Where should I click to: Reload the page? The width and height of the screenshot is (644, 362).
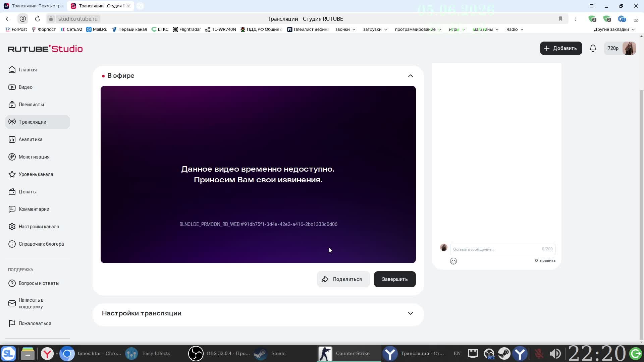tap(38, 19)
